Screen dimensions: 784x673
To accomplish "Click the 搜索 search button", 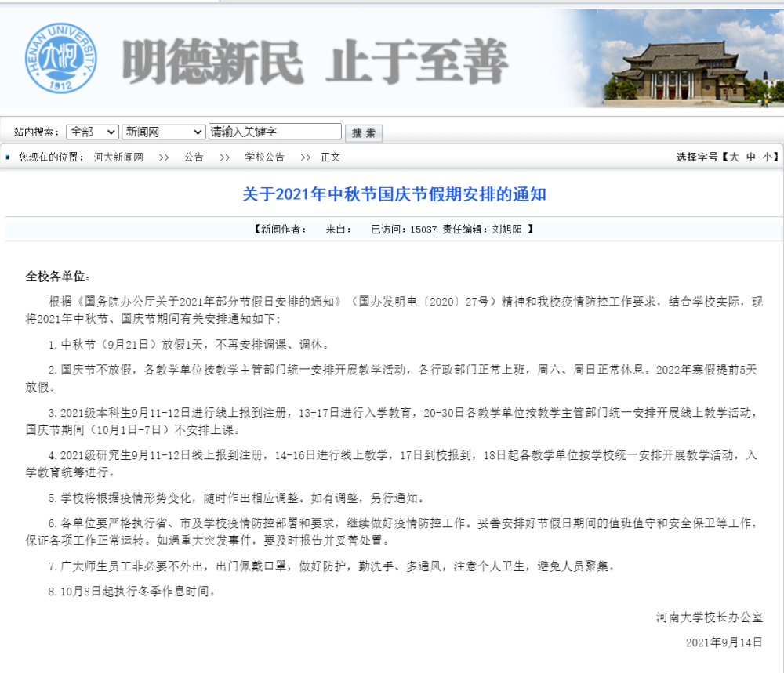I will (x=363, y=132).
